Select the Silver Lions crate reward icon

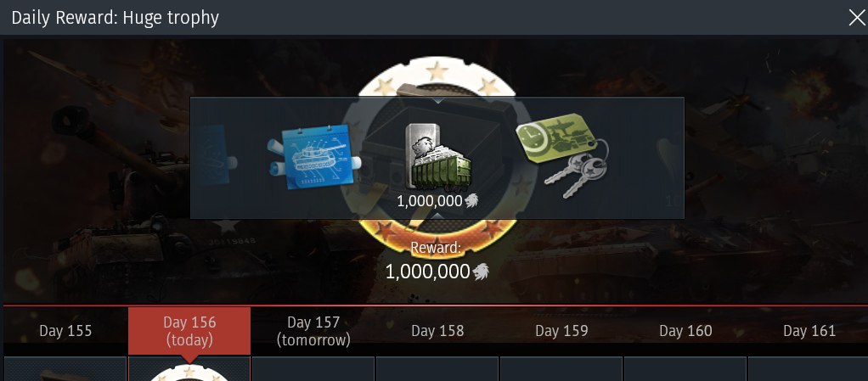(438, 157)
